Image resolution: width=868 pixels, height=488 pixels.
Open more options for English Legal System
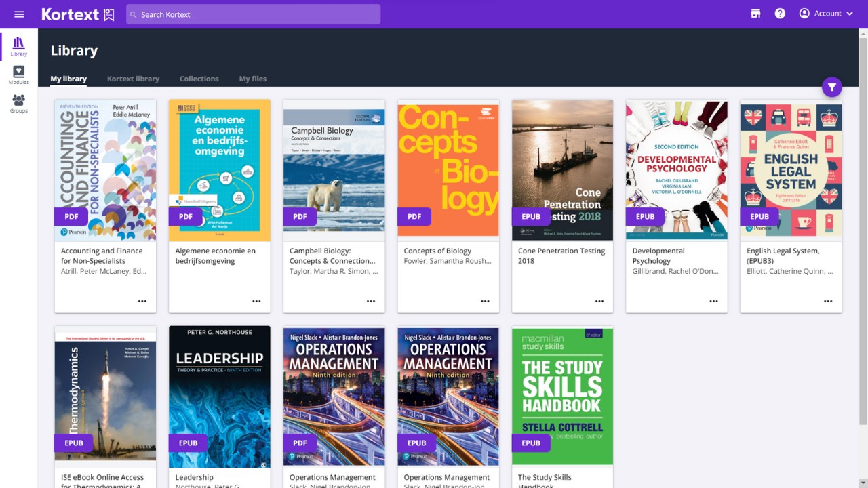tap(828, 301)
